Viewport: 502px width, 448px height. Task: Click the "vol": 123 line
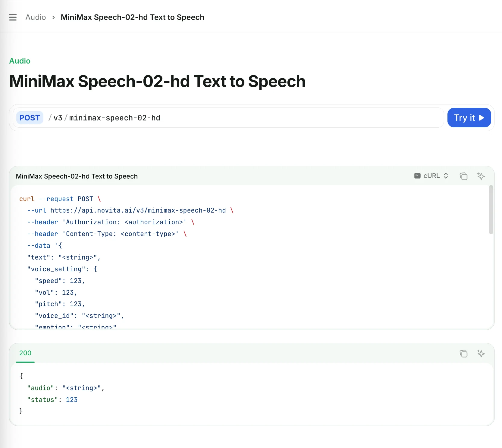tap(56, 292)
